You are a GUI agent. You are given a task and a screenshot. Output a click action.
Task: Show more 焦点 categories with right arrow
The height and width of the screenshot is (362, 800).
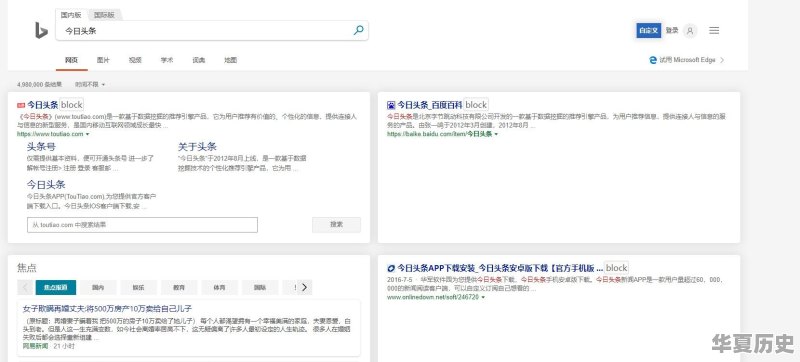click(x=305, y=287)
